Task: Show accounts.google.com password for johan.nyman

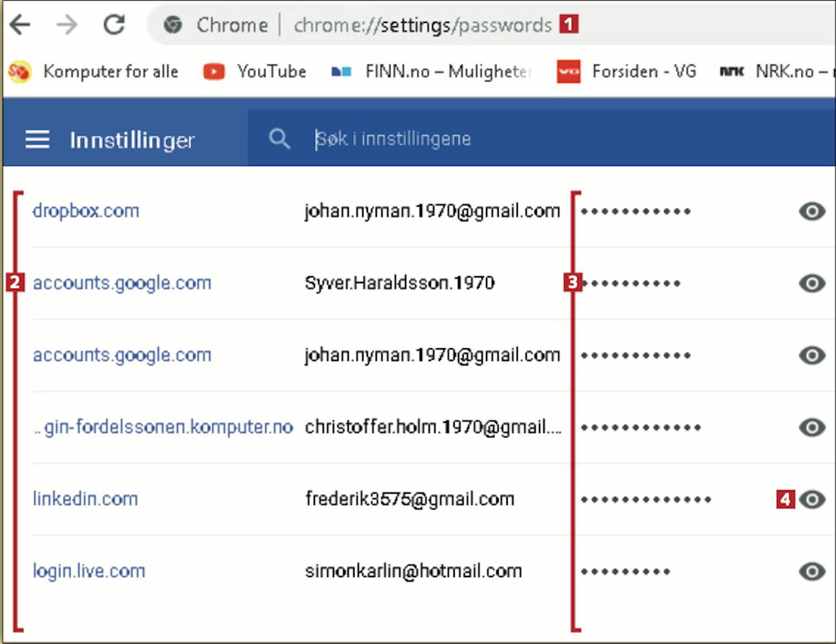Action: pyautogui.click(x=812, y=355)
